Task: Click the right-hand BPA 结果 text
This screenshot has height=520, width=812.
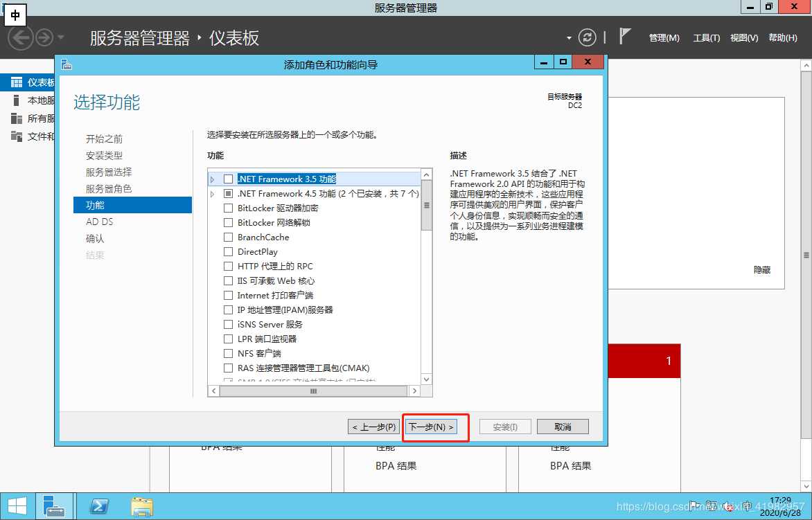Action: tap(571, 466)
